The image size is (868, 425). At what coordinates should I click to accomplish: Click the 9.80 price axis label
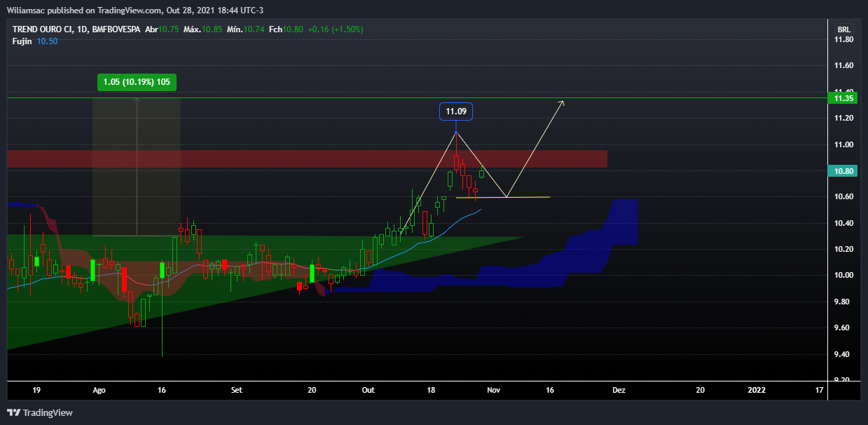click(x=843, y=302)
